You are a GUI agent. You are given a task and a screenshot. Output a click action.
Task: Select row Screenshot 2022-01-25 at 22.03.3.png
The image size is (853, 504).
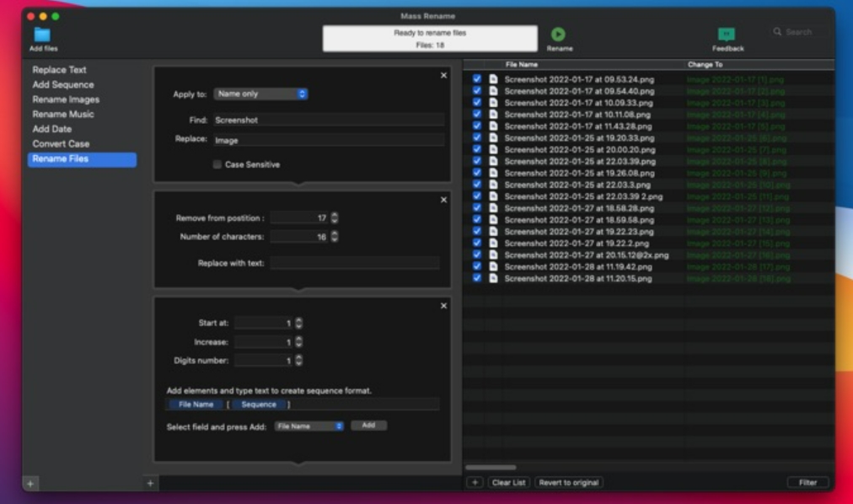pyautogui.click(x=648, y=185)
